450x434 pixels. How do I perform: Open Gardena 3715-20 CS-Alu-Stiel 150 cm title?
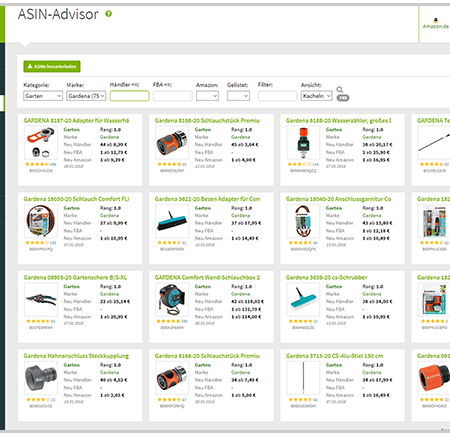(x=334, y=356)
